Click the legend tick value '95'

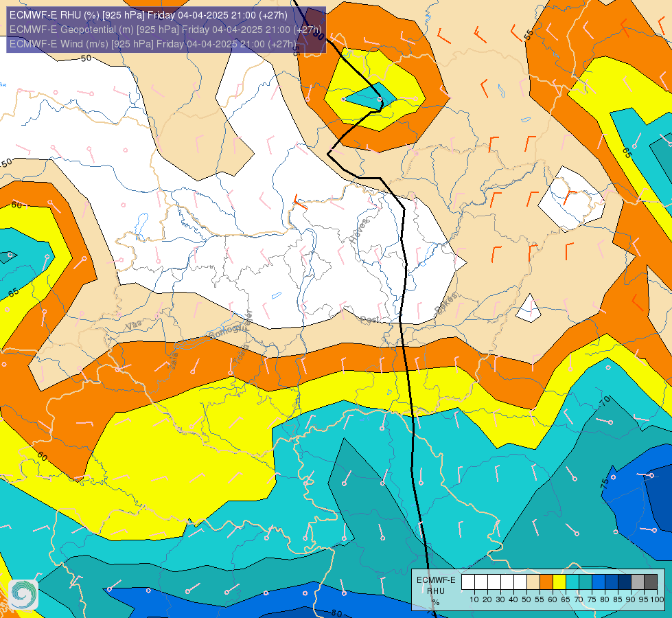(644, 599)
